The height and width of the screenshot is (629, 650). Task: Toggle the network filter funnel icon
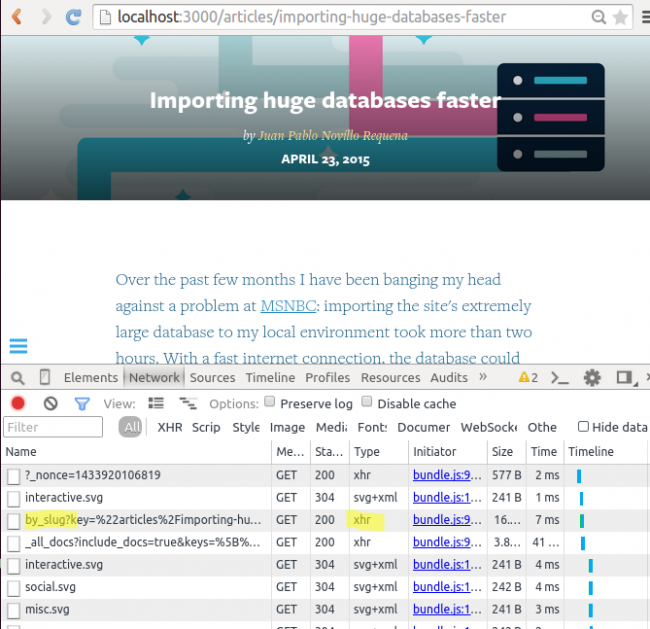tap(82, 404)
